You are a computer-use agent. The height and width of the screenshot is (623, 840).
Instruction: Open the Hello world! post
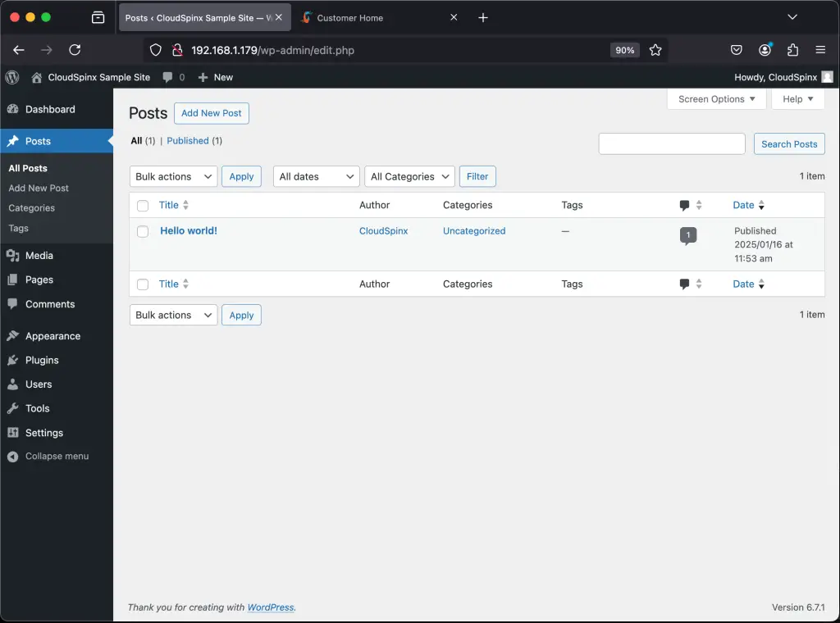coord(189,231)
